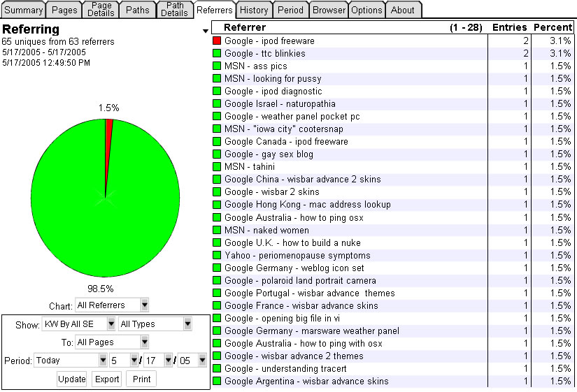Viewport: 577px width, 392px height.
Task: Click green icon beside MSN tahini
Action: tap(216, 167)
